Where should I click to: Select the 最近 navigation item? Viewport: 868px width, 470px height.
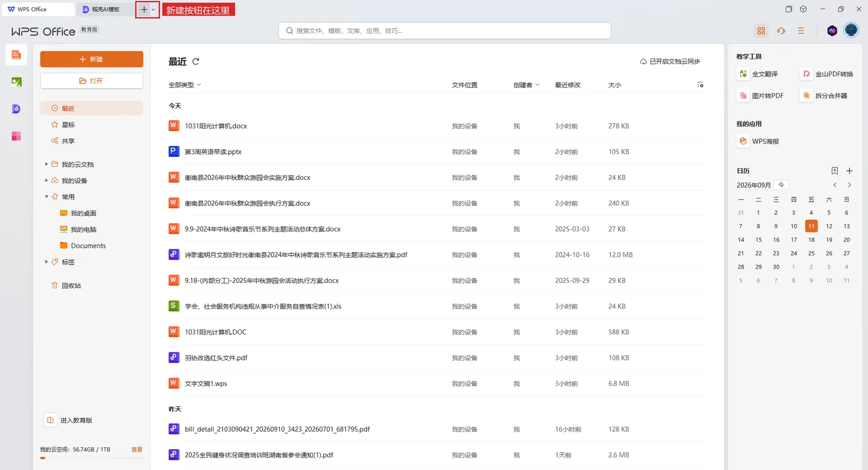coord(92,108)
